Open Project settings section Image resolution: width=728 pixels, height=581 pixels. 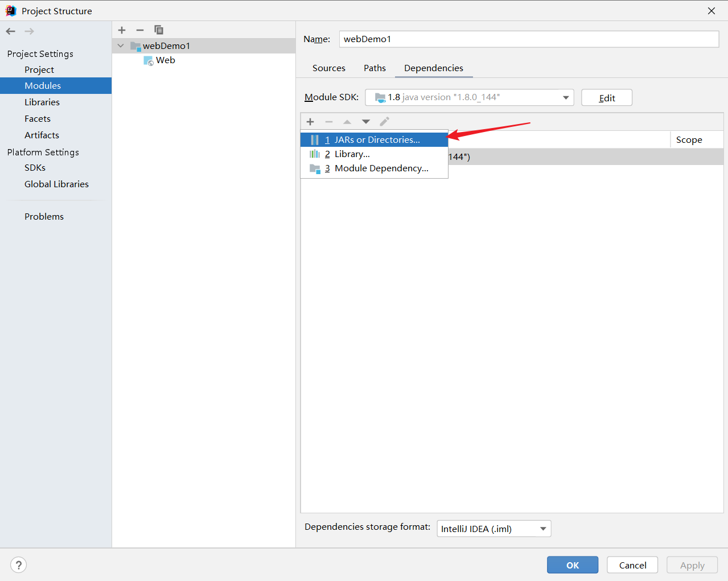pyautogui.click(x=39, y=69)
